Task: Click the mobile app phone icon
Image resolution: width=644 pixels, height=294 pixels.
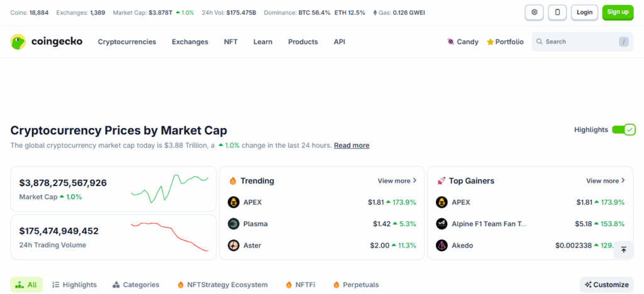Action: pyautogui.click(x=557, y=12)
